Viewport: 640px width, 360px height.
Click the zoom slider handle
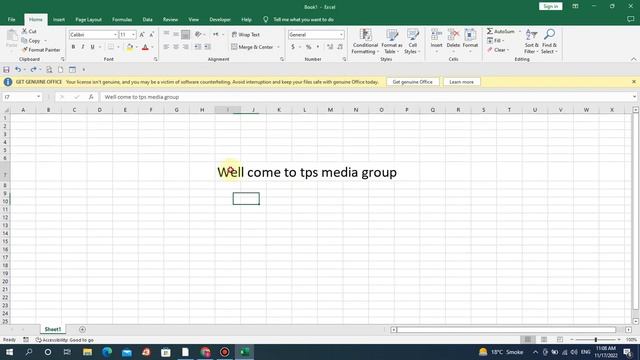tap(596, 340)
